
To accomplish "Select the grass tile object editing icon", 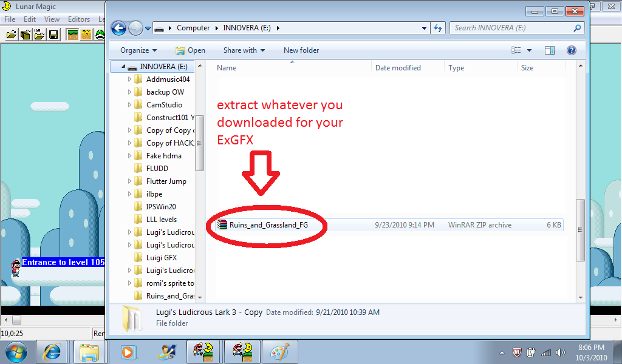I will pyautogui.click(x=73, y=35).
